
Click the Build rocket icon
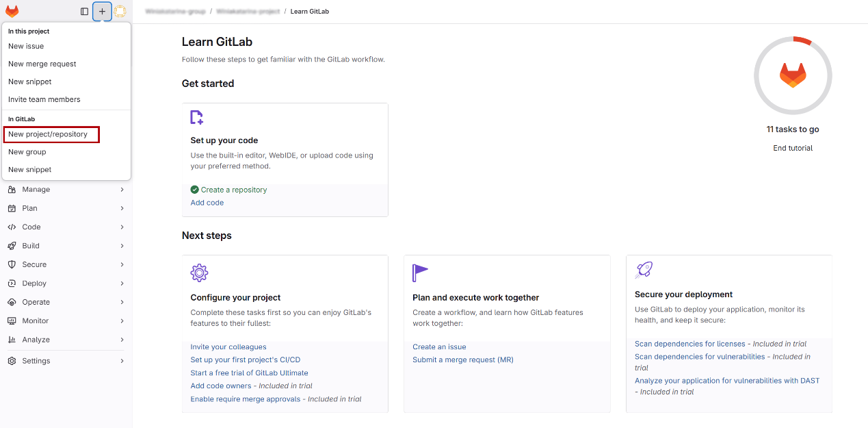coord(12,246)
